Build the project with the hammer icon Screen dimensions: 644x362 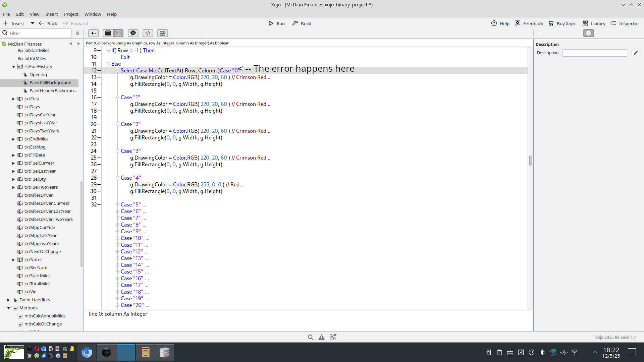tap(302, 23)
